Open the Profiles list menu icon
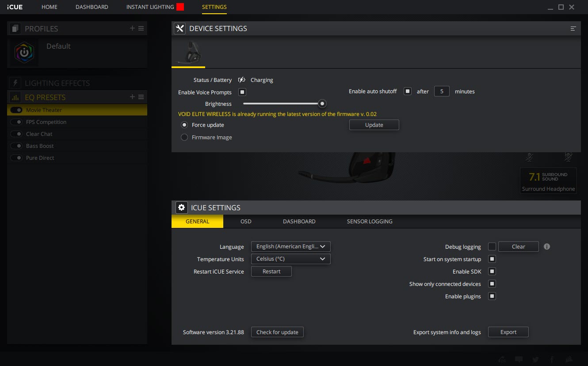 (141, 28)
